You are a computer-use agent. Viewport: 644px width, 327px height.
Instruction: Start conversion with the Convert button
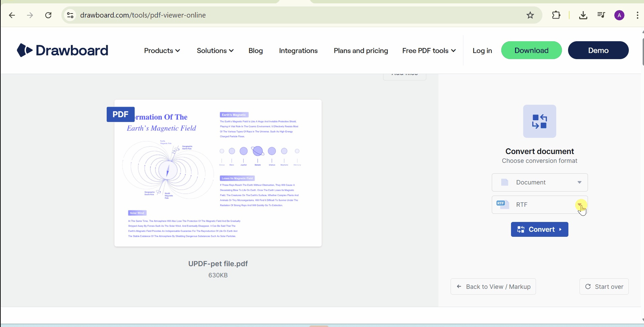539,229
